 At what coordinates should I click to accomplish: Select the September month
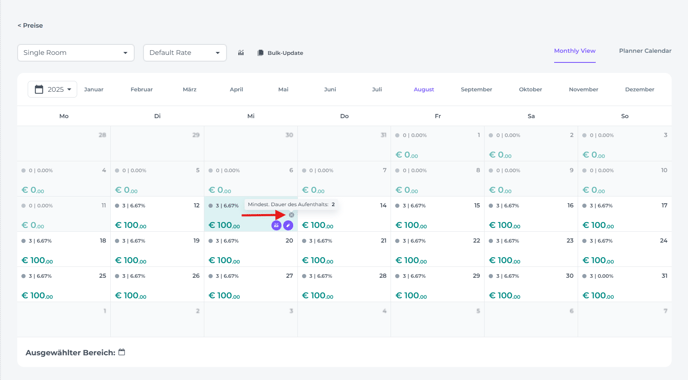point(477,90)
